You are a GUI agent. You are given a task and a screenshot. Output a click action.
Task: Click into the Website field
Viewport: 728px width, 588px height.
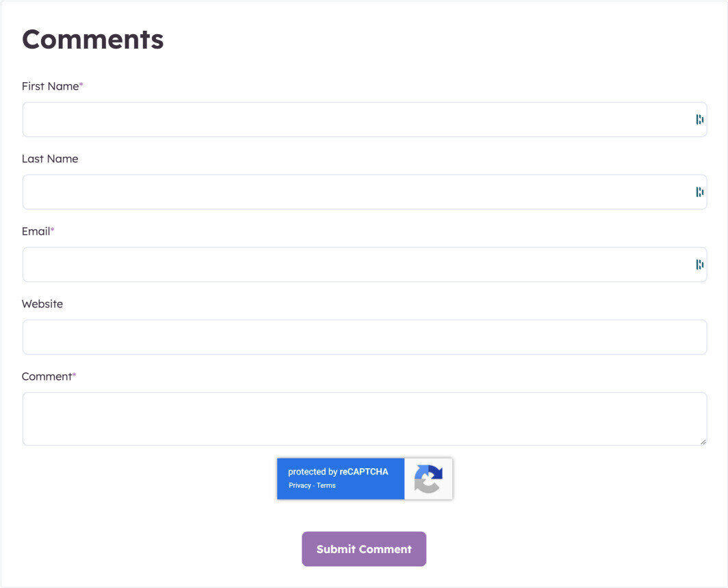(x=365, y=337)
